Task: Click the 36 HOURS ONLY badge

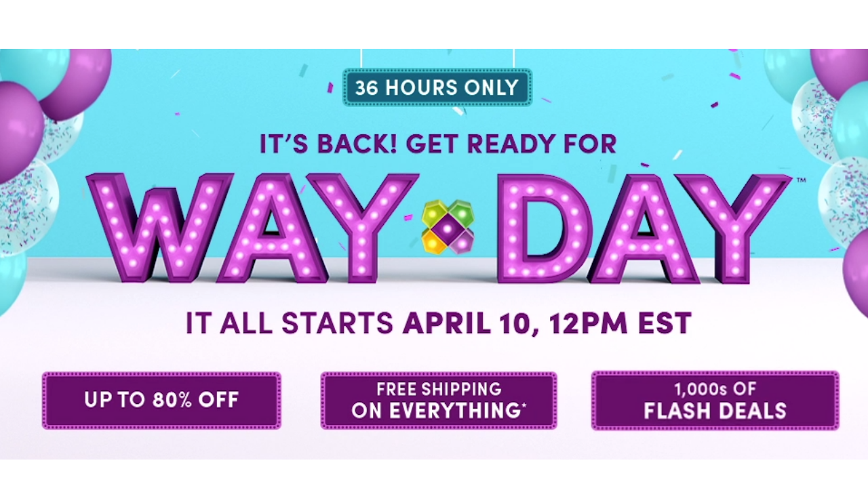Action: point(437,87)
